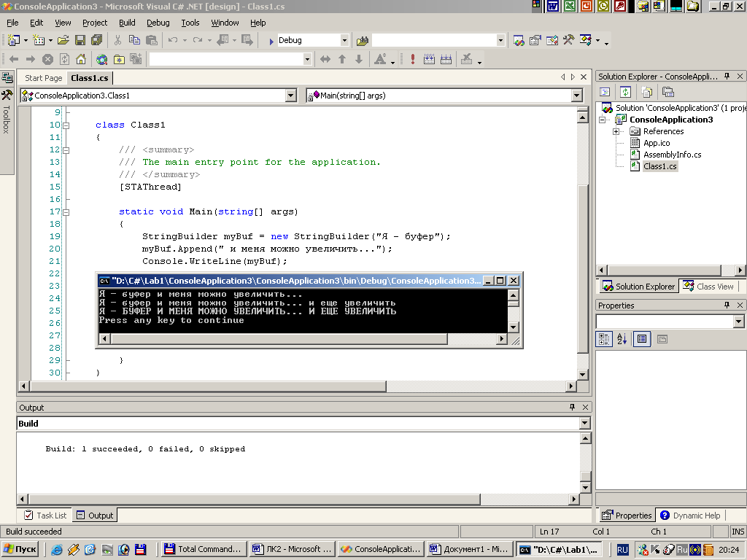This screenshot has height=560, width=747.
Task: Open the Find combo box dropdown
Action: pyautogui.click(x=500, y=41)
